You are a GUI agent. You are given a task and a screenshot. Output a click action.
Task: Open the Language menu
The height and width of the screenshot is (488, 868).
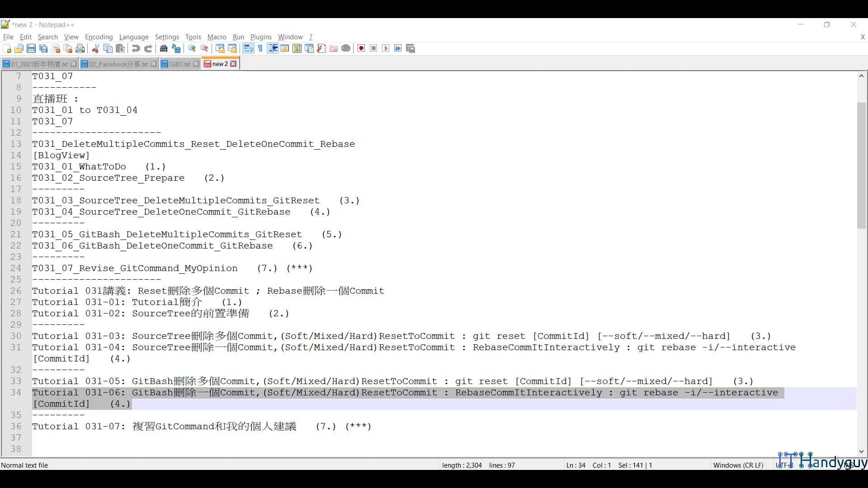pyautogui.click(x=134, y=37)
